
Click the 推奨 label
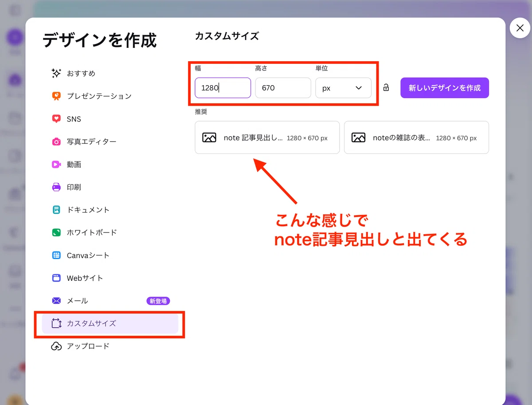(201, 112)
